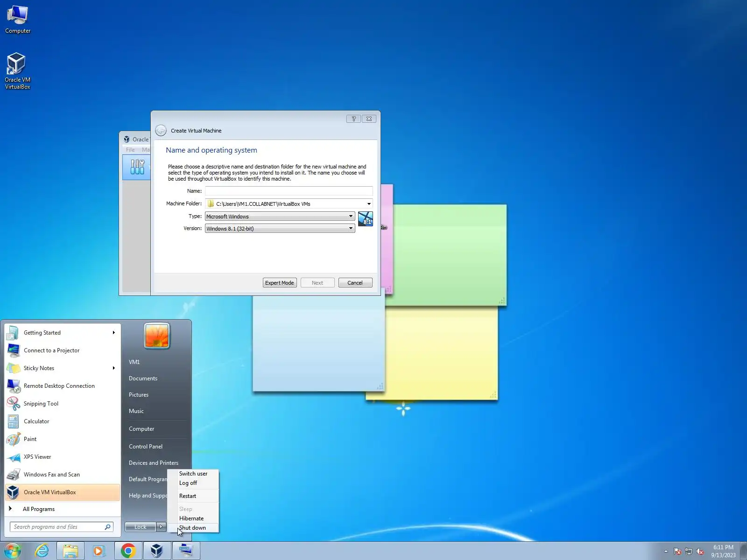Viewport: 747px width, 560px height.
Task: Open Internet Explorer from the taskbar
Action: pyautogui.click(x=42, y=551)
